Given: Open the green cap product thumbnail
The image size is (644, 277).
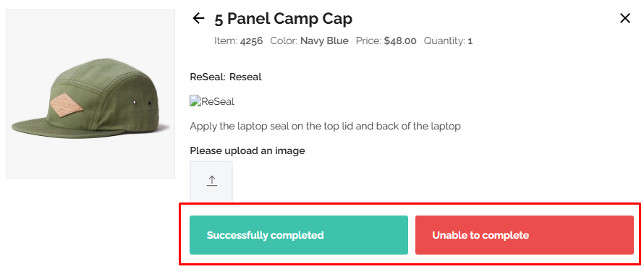Looking at the screenshot, I should click(90, 94).
